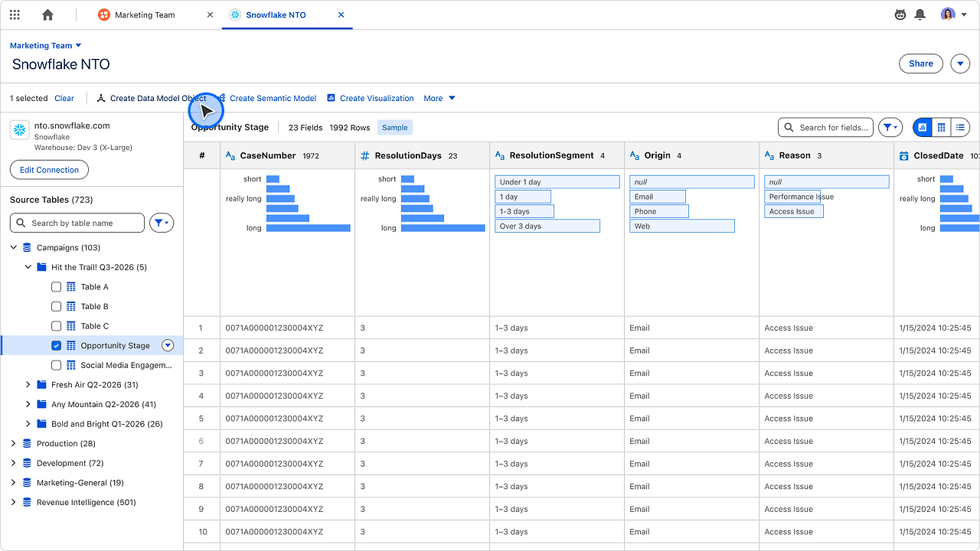Image resolution: width=980 pixels, height=551 pixels.
Task: Click the Table B table icon
Action: tap(71, 307)
